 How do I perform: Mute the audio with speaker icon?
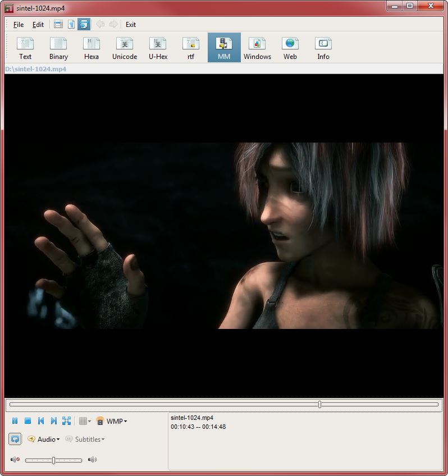pos(15,459)
